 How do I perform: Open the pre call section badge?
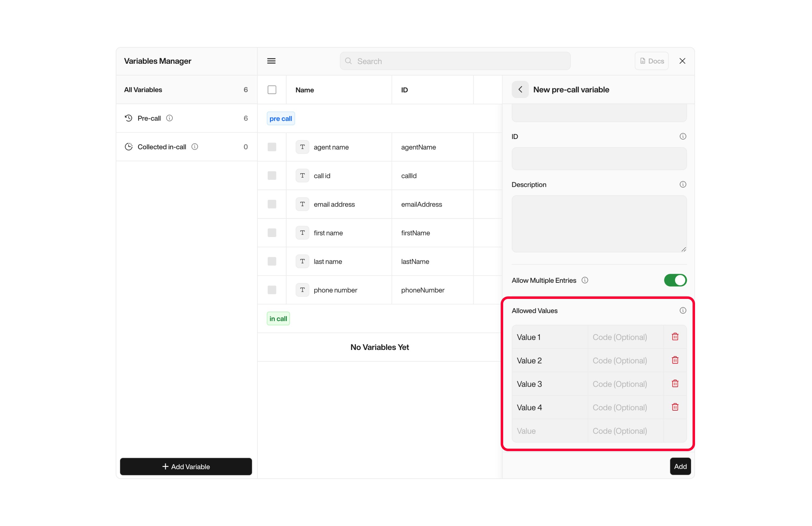pyautogui.click(x=280, y=119)
